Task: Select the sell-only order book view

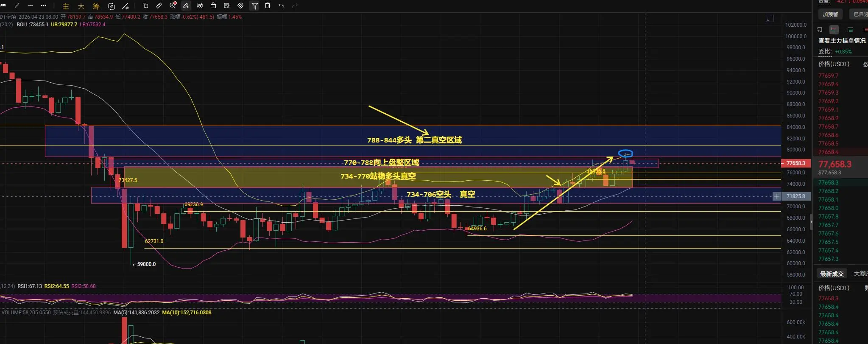Action: tap(865, 30)
